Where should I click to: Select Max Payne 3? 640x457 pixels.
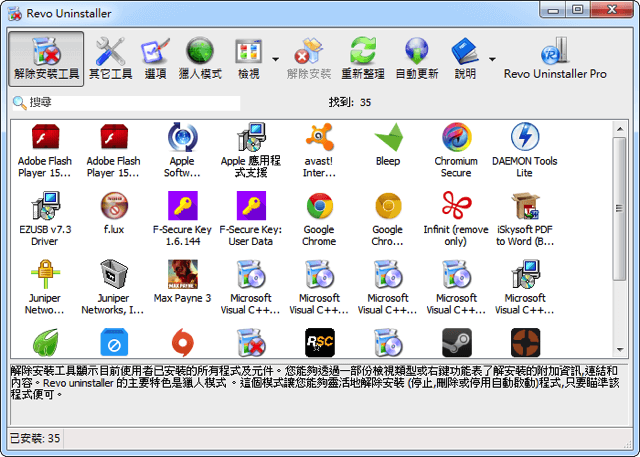tap(182, 282)
